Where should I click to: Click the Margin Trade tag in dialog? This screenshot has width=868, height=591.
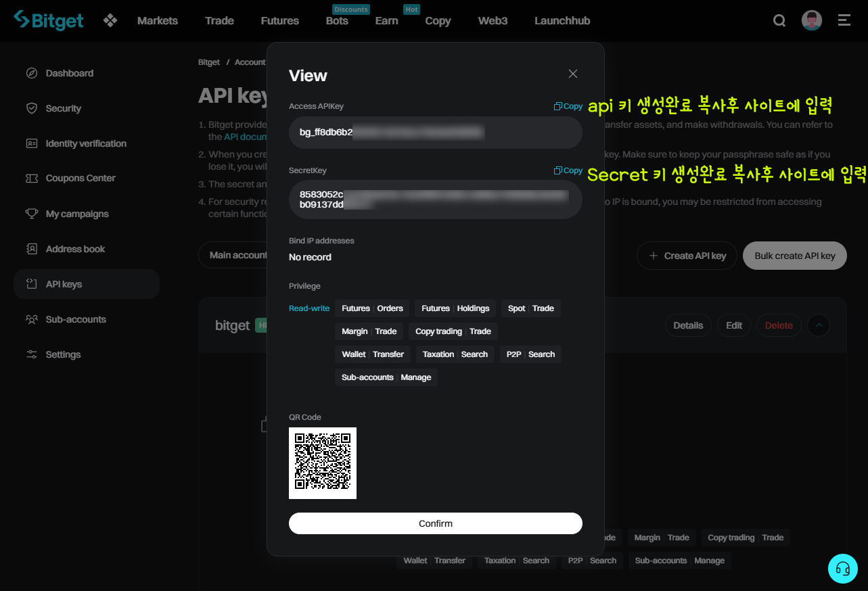click(x=369, y=331)
